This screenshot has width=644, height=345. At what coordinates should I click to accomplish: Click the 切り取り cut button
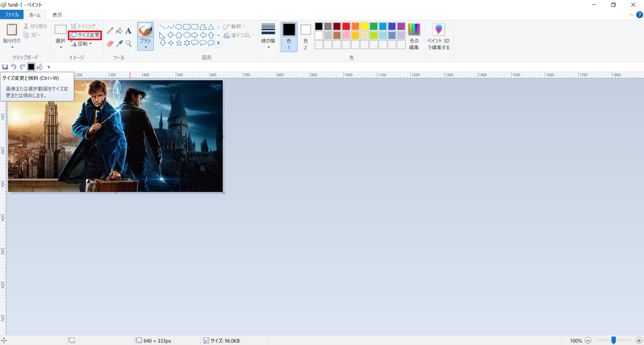point(35,26)
